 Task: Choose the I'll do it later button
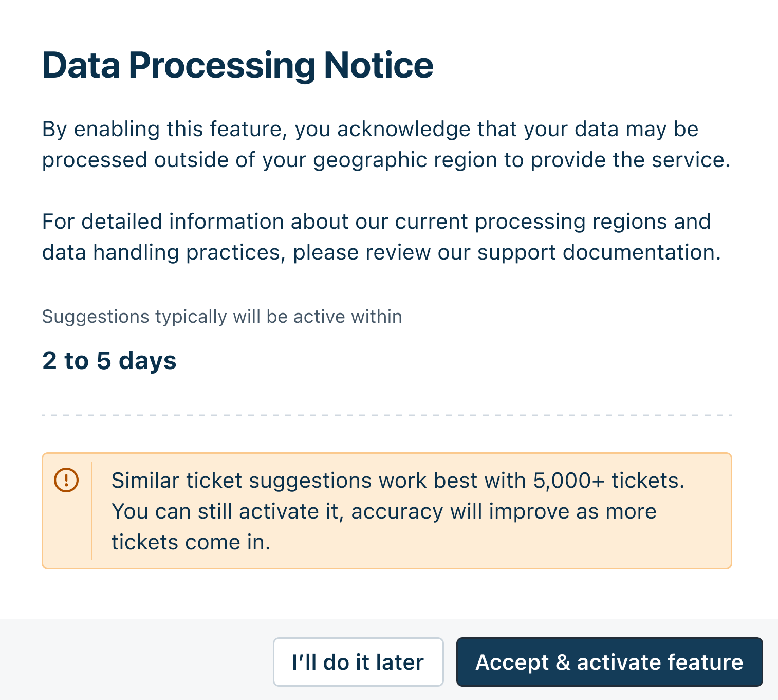point(358,662)
